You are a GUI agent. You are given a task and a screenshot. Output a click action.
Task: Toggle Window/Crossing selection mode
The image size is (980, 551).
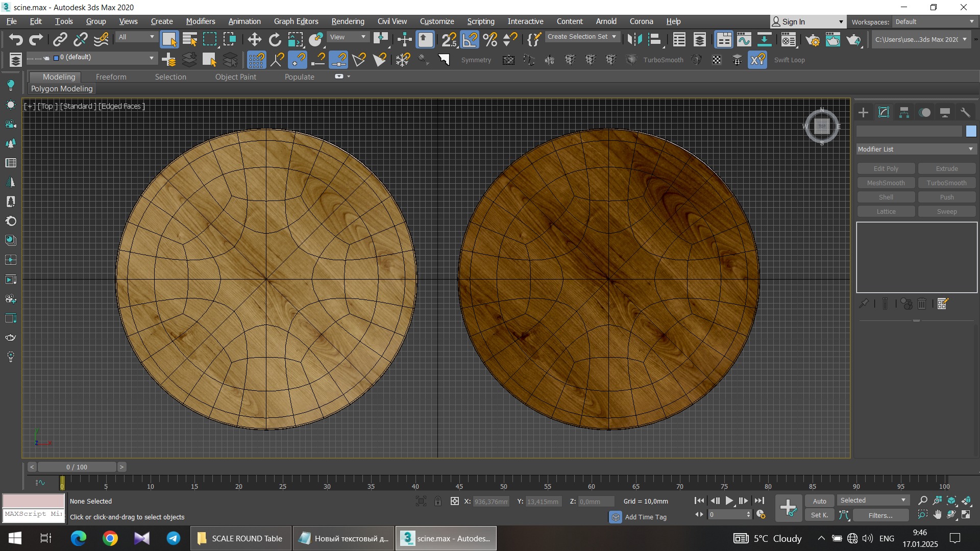pos(230,39)
